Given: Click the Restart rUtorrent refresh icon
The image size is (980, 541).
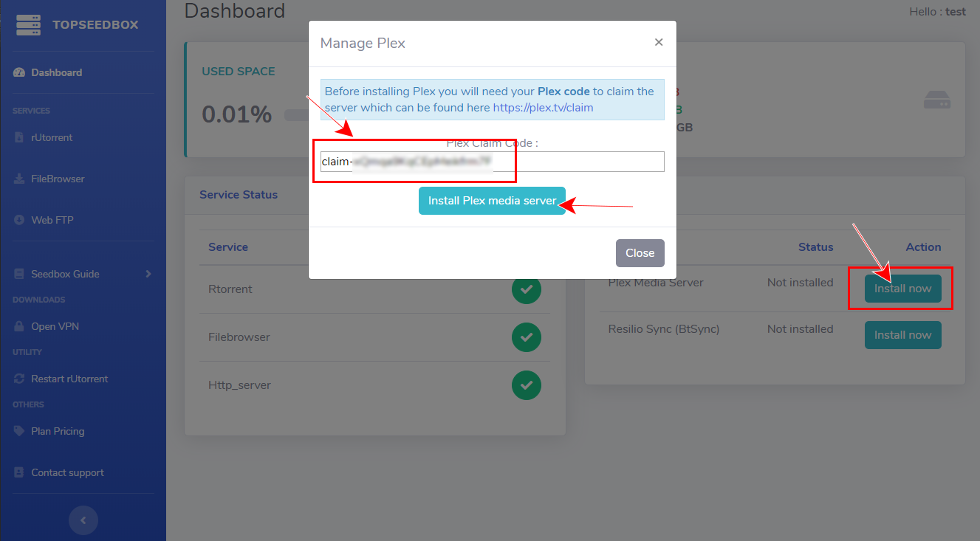Looking at the screenshot, I should pyautogui.click(x=19, y=379).
